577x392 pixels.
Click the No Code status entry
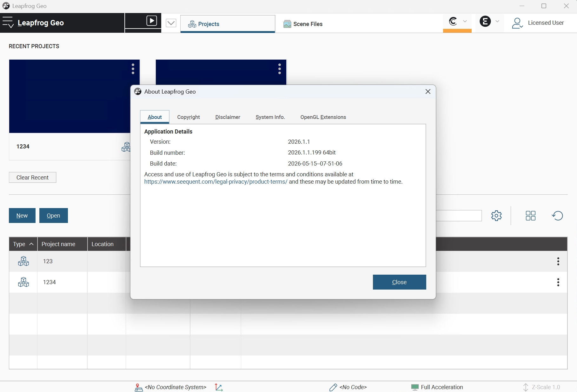353,387
